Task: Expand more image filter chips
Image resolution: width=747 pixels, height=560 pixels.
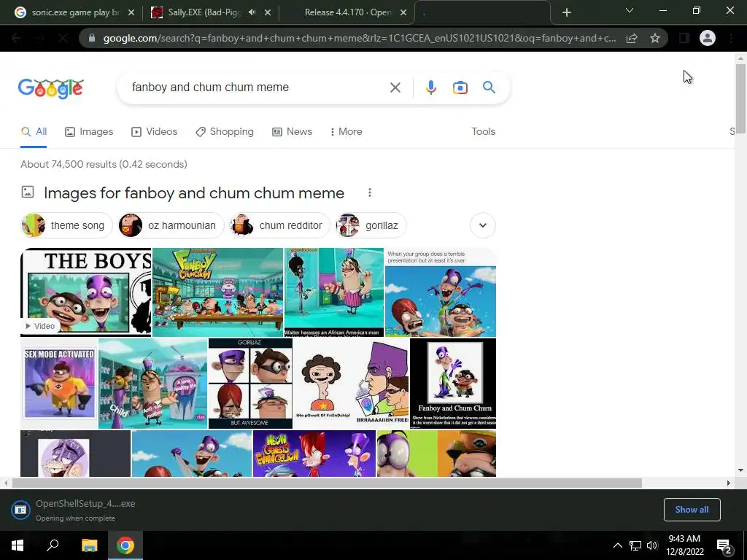Action: pos(483,225)
